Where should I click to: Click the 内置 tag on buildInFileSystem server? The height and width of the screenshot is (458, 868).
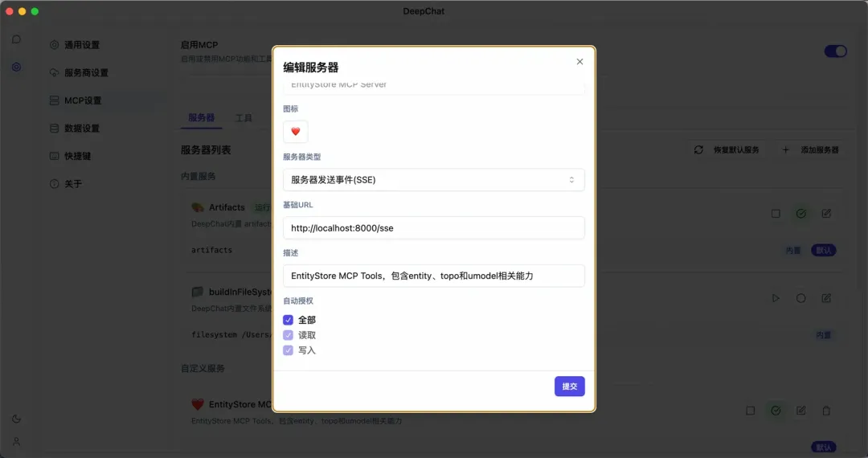(x=823, y=334)
